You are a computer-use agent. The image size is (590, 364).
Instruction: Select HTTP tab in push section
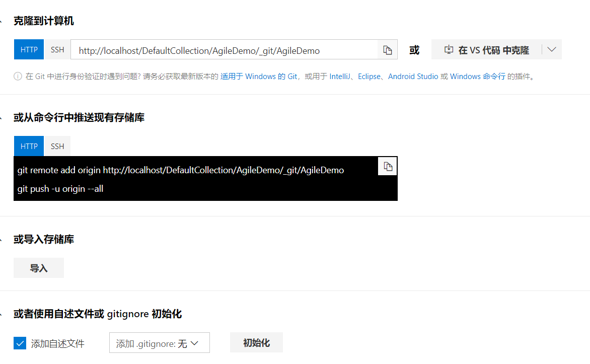click(x=29, y=146)
